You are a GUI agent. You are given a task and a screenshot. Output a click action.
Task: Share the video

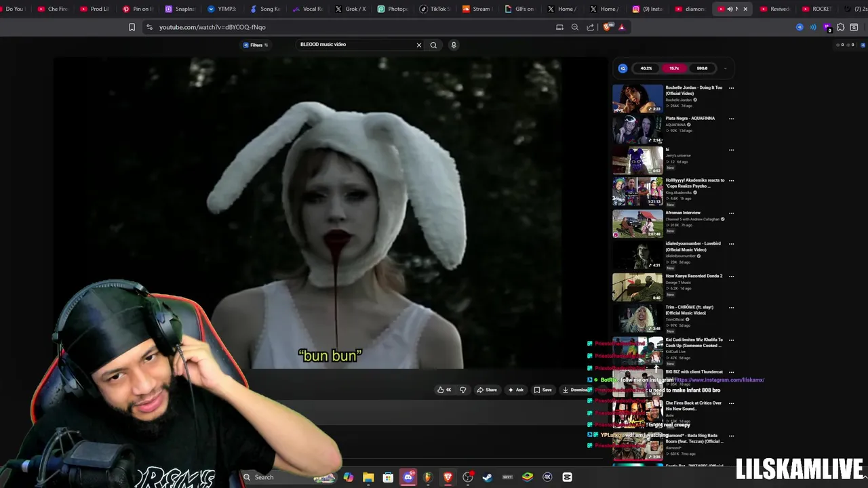(x=487, y=390)
